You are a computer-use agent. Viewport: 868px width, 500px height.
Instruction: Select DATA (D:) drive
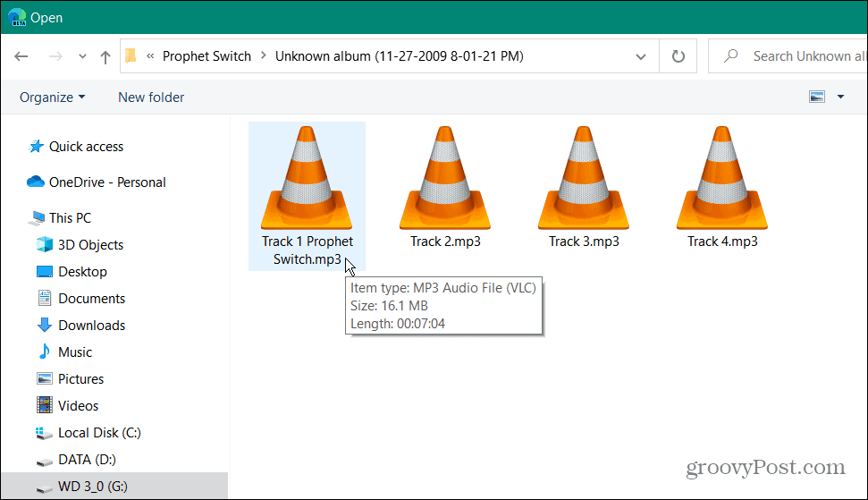tap(87, 460)
